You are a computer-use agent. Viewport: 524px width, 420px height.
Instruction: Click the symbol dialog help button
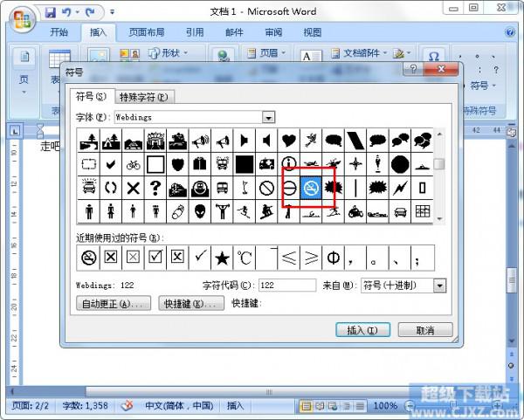tap(413, 69)
